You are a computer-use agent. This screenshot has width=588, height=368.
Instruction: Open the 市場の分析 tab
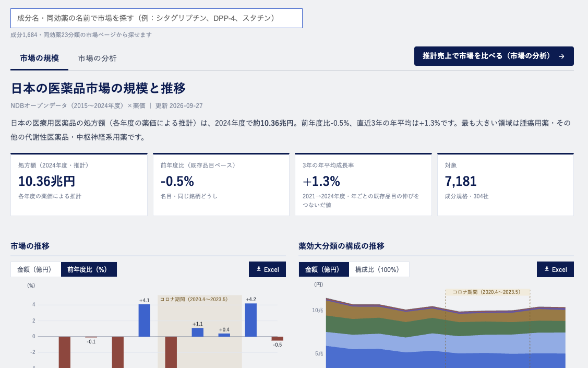click(x=97, y=58)
